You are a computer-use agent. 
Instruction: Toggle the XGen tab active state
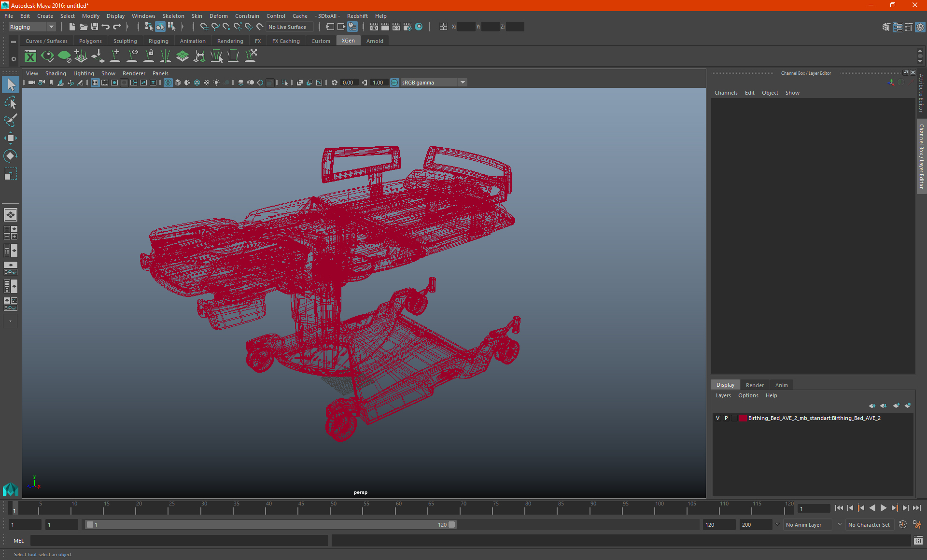pyautogui.click(x=347, y=41)
